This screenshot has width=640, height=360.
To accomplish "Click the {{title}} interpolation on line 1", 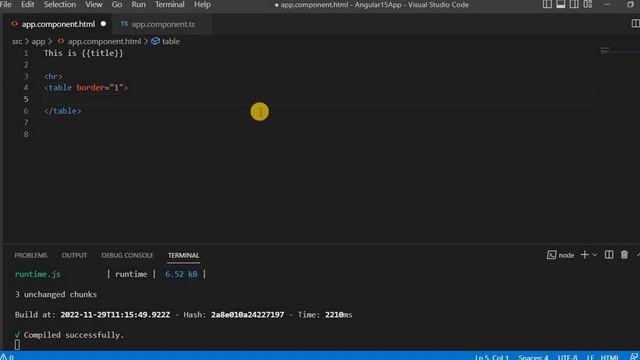I will [x=102, y=53].
